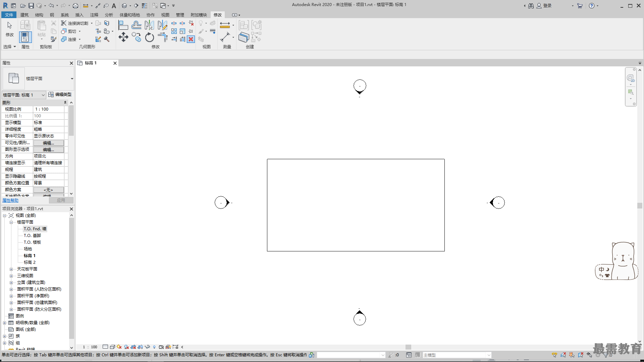Collapse the 楼层平面 tree node
The height and width of the screenshot is (362, 644).
pos(11,222)
